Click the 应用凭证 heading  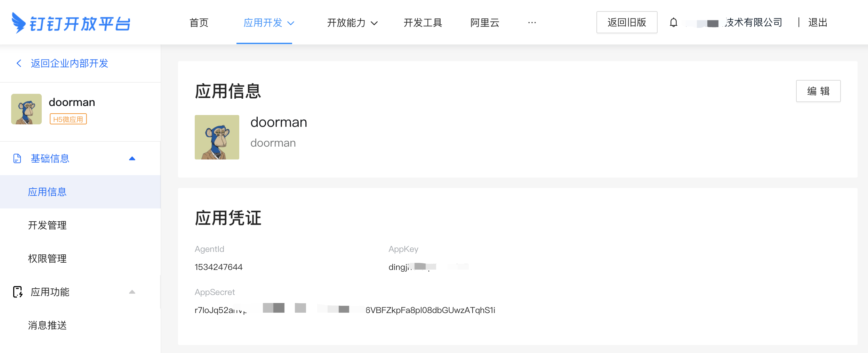tap(228, 218)
